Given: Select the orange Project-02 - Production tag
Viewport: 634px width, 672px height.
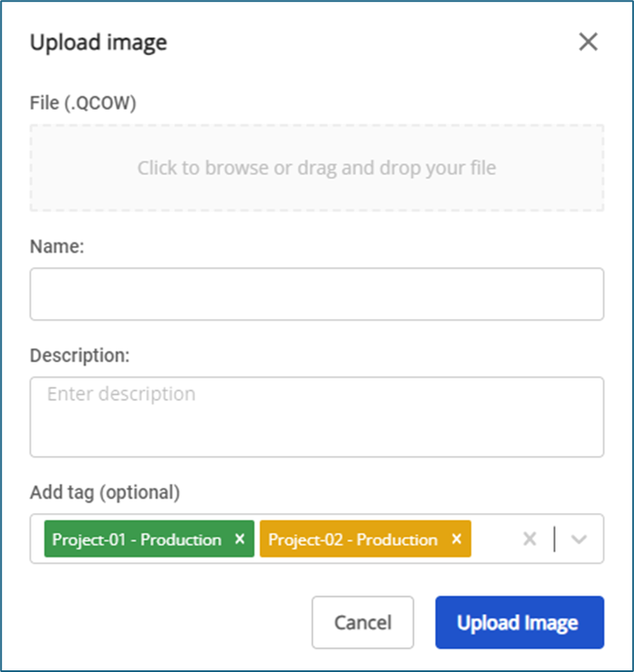Looking at the screenshot, I should tap(353, 539).
